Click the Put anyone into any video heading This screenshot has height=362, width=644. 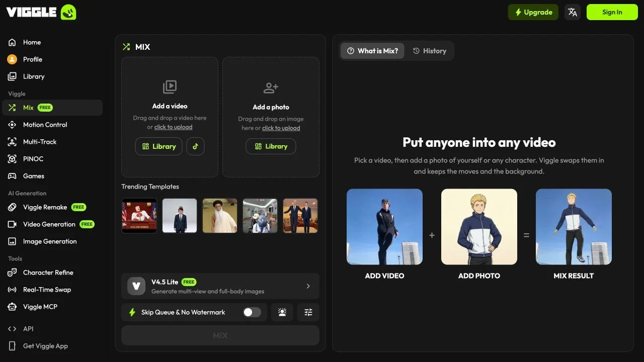click(x=479, y=142)
